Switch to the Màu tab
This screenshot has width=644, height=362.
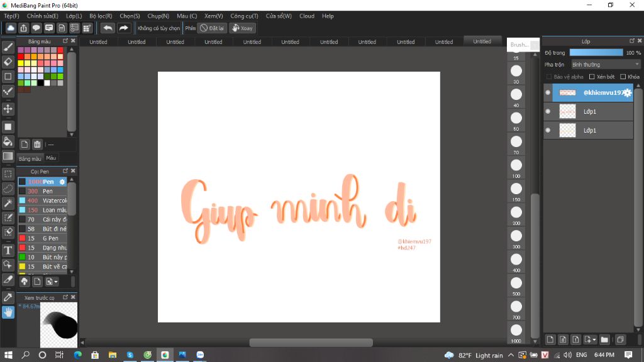click(x=51, y=158)
